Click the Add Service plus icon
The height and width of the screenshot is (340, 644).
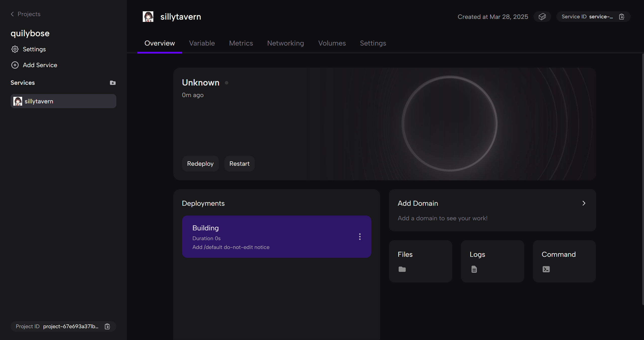click(15, 65)
